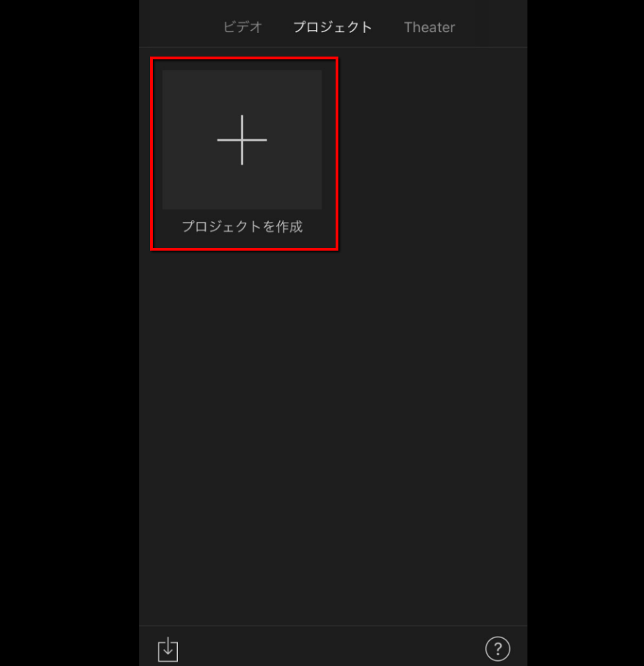
Task: Open the Theater tab
Action: 429,27
